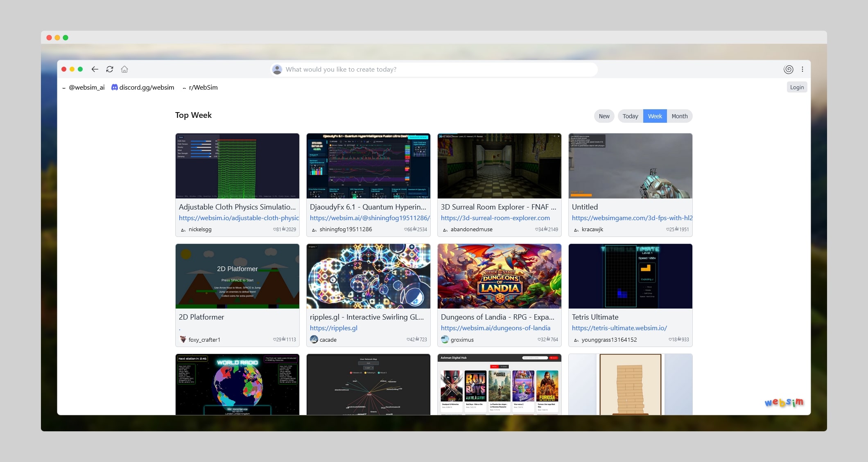Open the User Network Map thumbnail
868x462 pixels.
click(x=368, y=385)
